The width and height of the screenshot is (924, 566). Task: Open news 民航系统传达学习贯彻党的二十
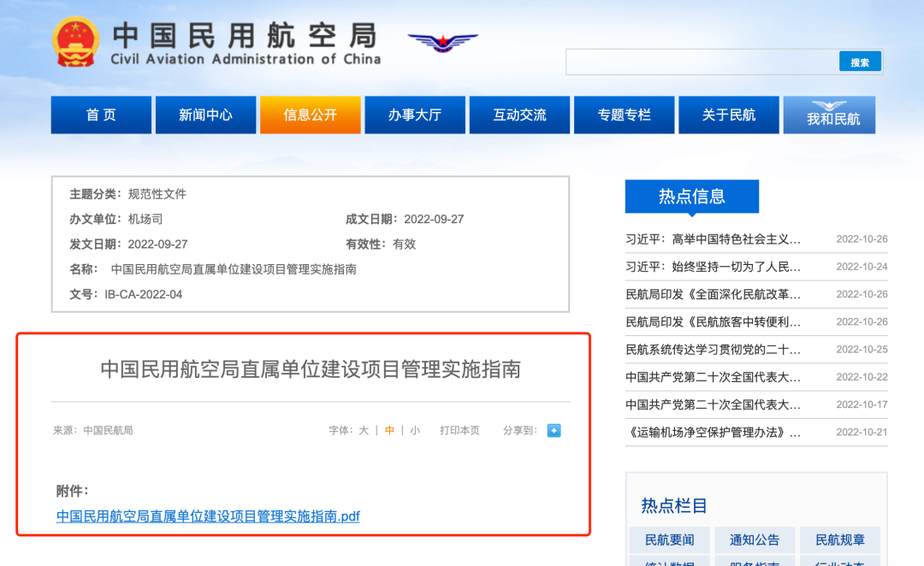coord(713,350)
